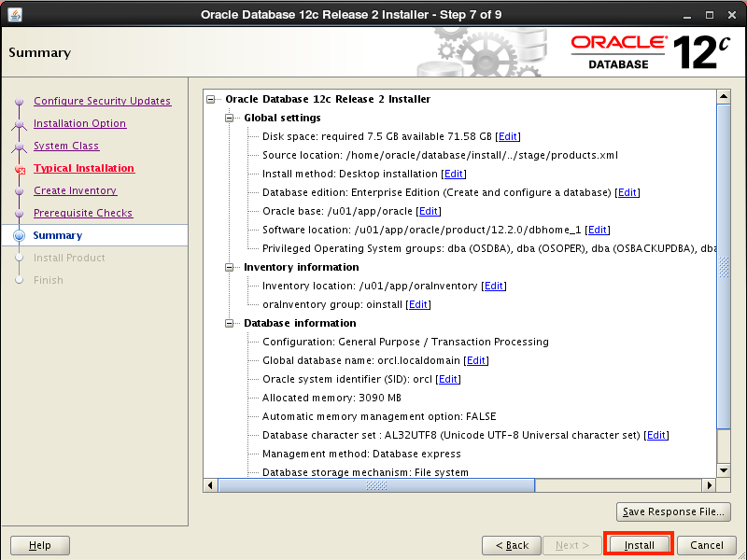The image size is (747, 560).
Task: Edit the Oracle base path
Action: click(x=429, y=211)
